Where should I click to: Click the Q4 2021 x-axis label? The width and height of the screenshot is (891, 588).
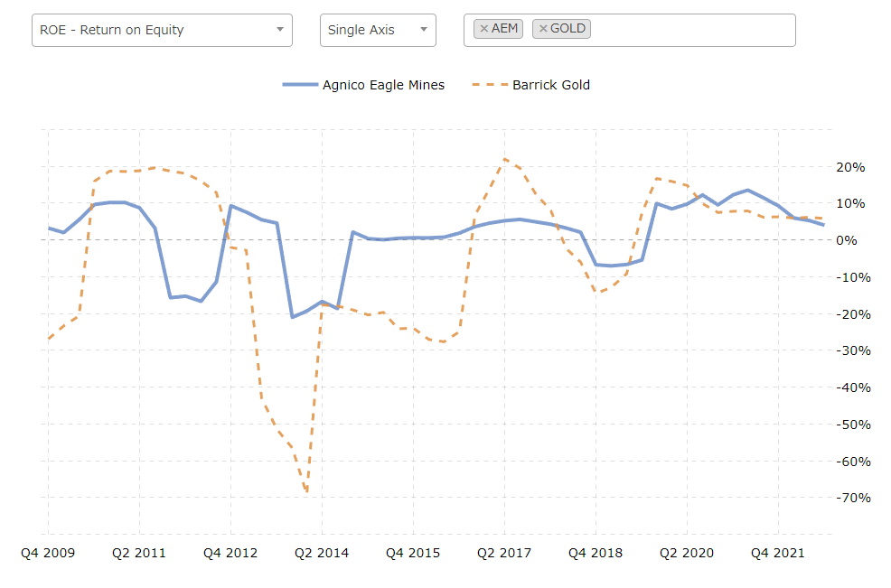click(778, 553)
